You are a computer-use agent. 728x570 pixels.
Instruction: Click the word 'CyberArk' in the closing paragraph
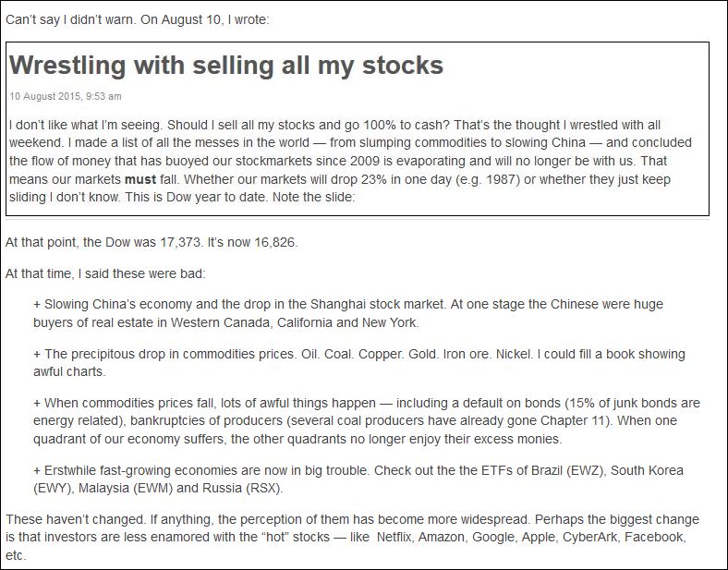[x=589, y=537]
